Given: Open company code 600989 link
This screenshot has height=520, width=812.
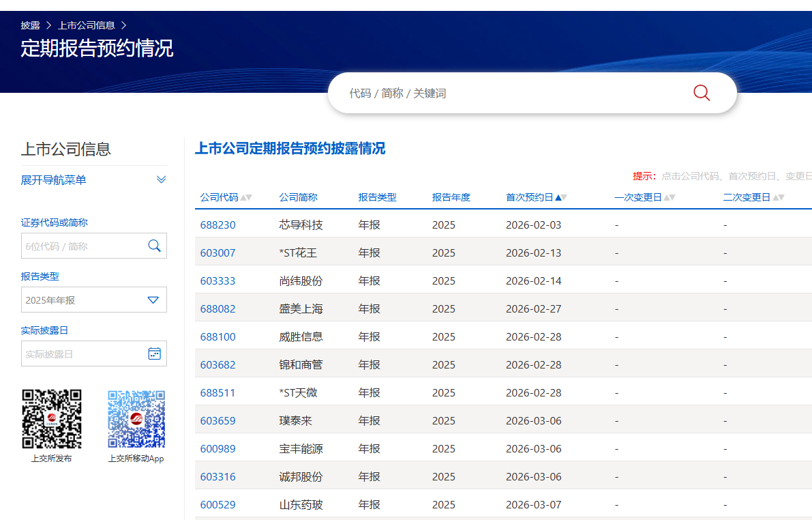Looking at the screenshot, I should [x=217, y=448].
